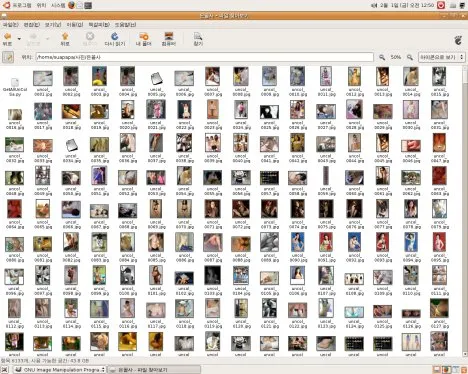Viewport: 468px width, 374px height.
Task: Open the 편집(E) menu
Action: [32, 25]
